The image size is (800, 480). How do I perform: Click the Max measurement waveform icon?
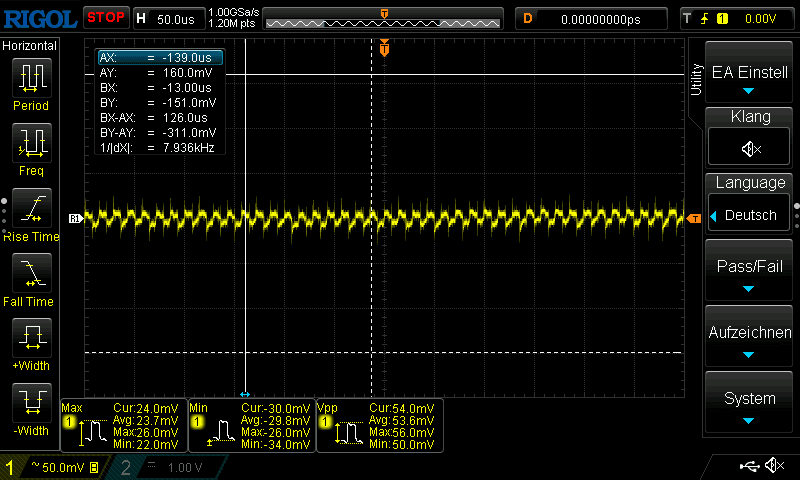pos(92,432)
